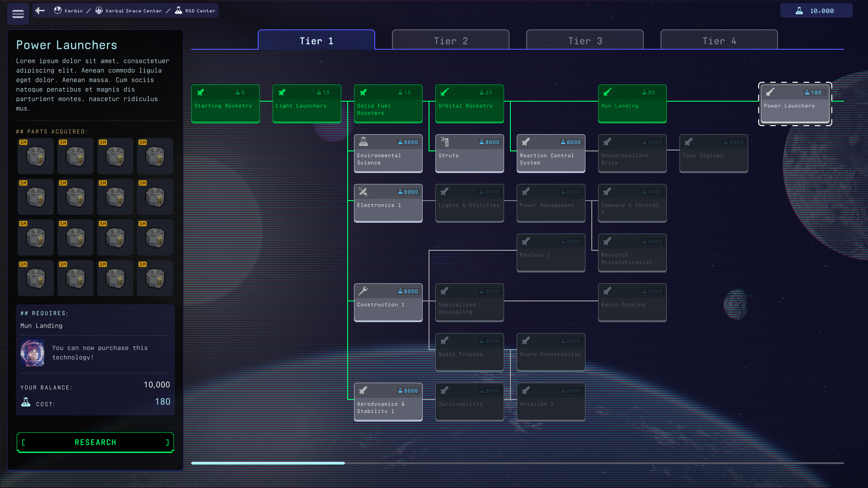Click the 'Reaction Control System' node label
This screenshot has width=868, height=488.
(x=547, y=159)
